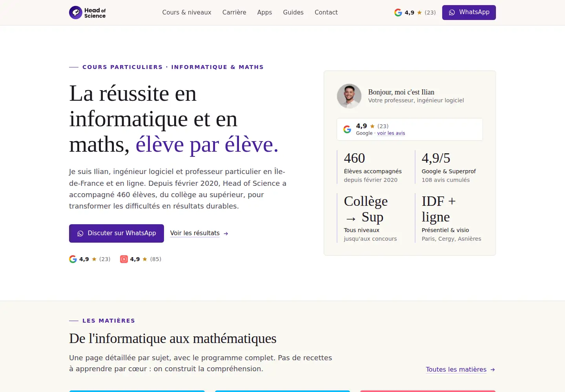Click the greeting "Bonjour, moi c'est Ilian"
The width and height of the screenshot is (565, 392).
point(401,92)
